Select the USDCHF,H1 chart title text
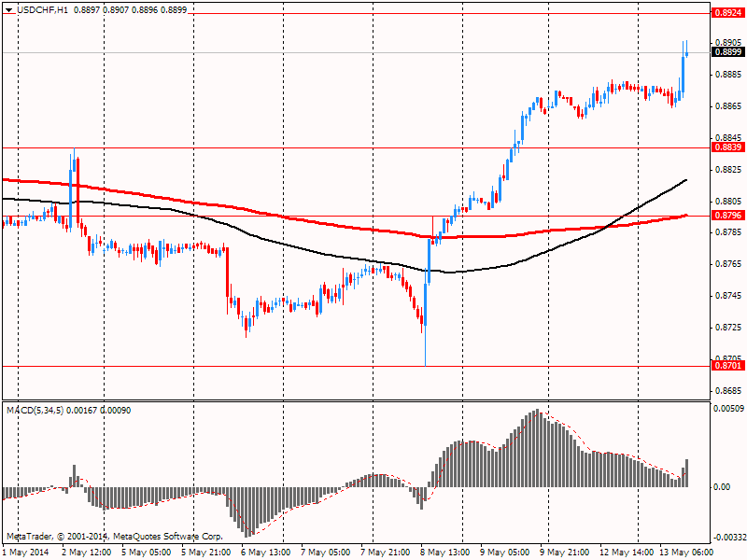Screen dimensions: 747x560 (42, 9)
